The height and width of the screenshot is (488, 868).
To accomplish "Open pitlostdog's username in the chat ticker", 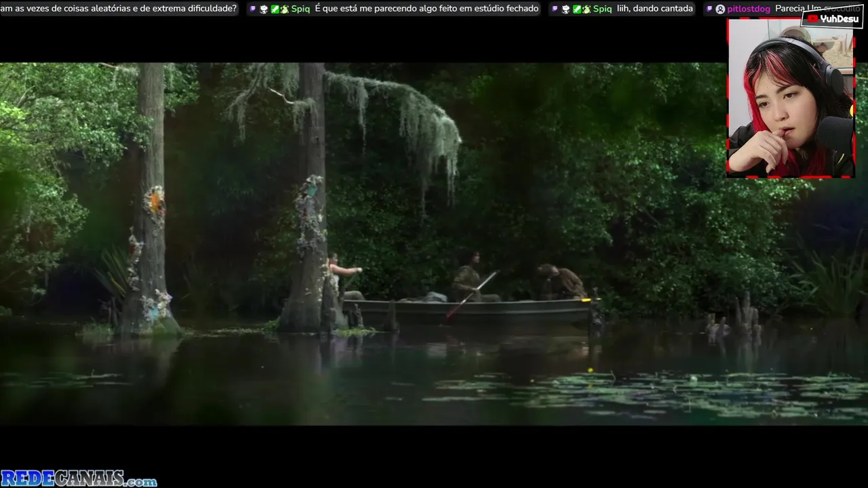I will pos(749,9).
